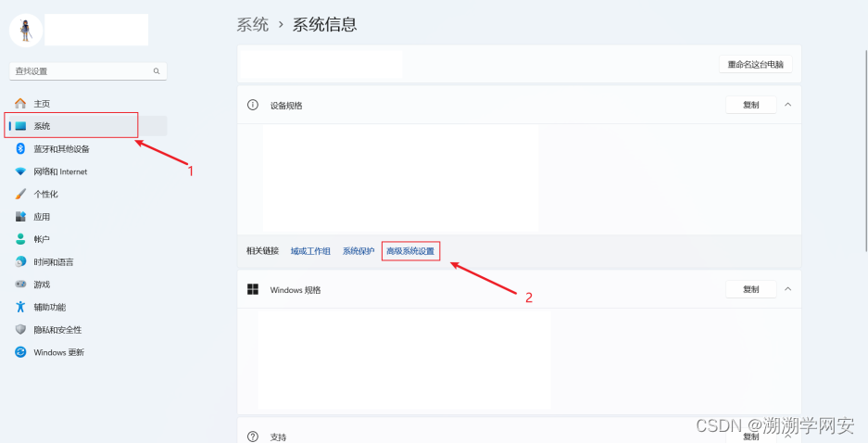Open Network and Internet wifi icon
Viewport: 868px width, 443px height.
pos(20,171)
